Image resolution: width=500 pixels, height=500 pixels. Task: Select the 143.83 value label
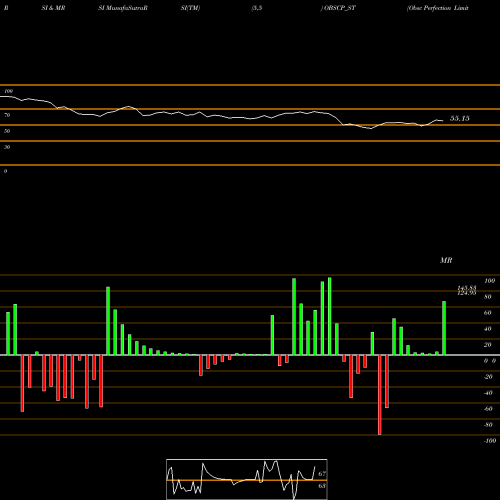pyautogui.click(x=467, y=288)
